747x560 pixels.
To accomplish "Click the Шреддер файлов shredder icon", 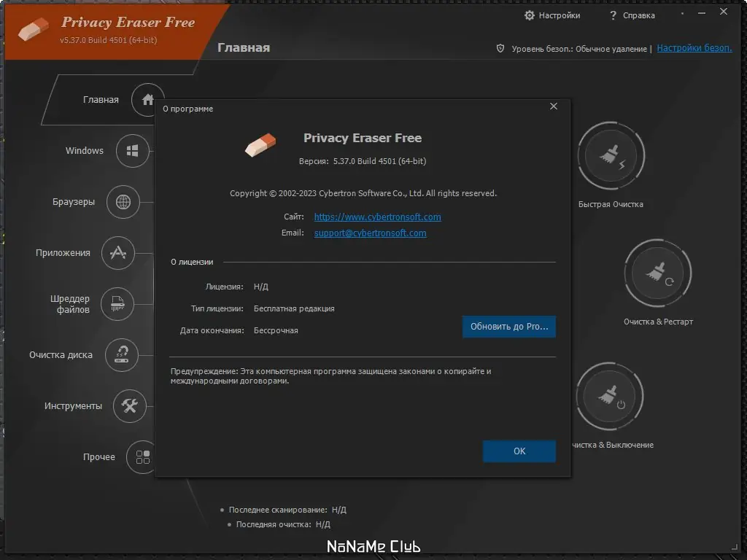I will (x=117, y=304).
